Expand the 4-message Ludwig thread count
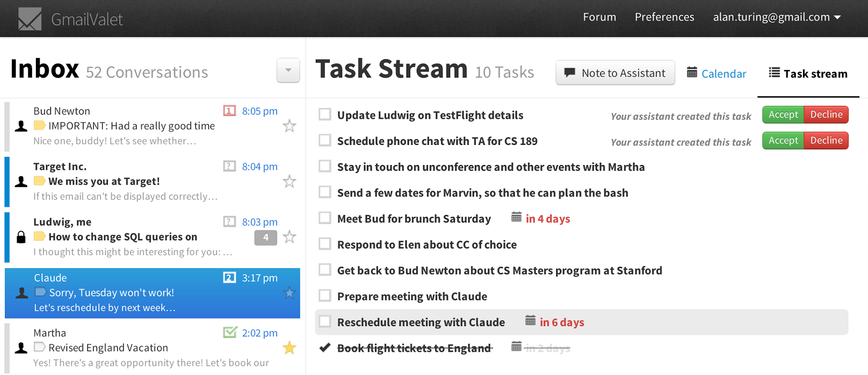The width and height of the screenshot is (868, 375). (x=265, y=237)
